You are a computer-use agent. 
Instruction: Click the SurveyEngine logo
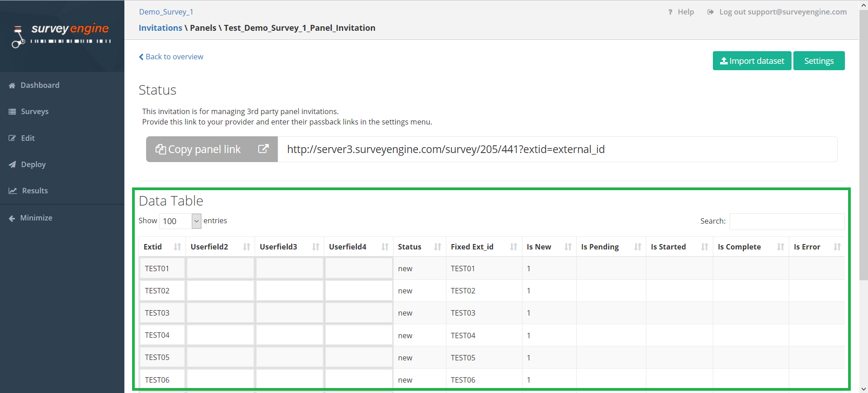[x=62, y=35]
